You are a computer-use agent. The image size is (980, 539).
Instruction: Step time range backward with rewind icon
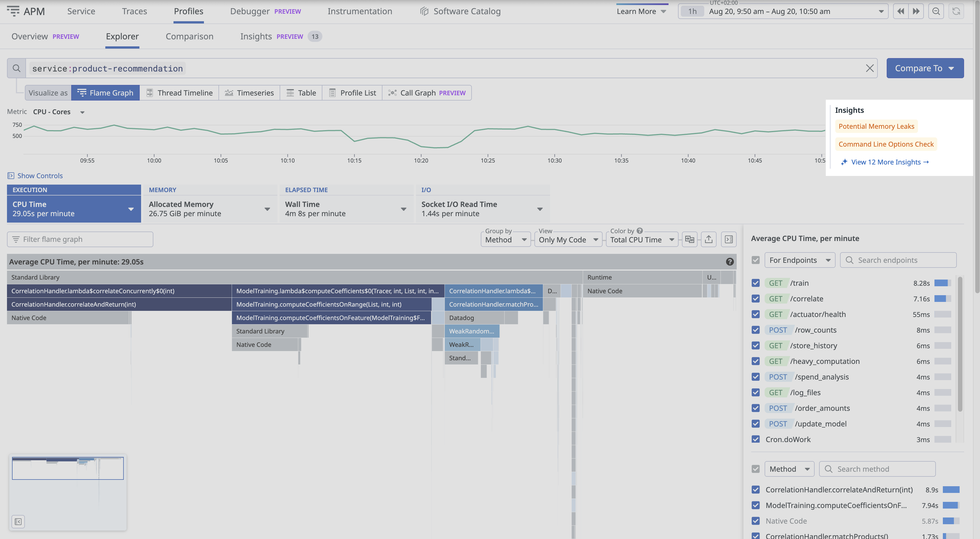[x=900, y=11]
